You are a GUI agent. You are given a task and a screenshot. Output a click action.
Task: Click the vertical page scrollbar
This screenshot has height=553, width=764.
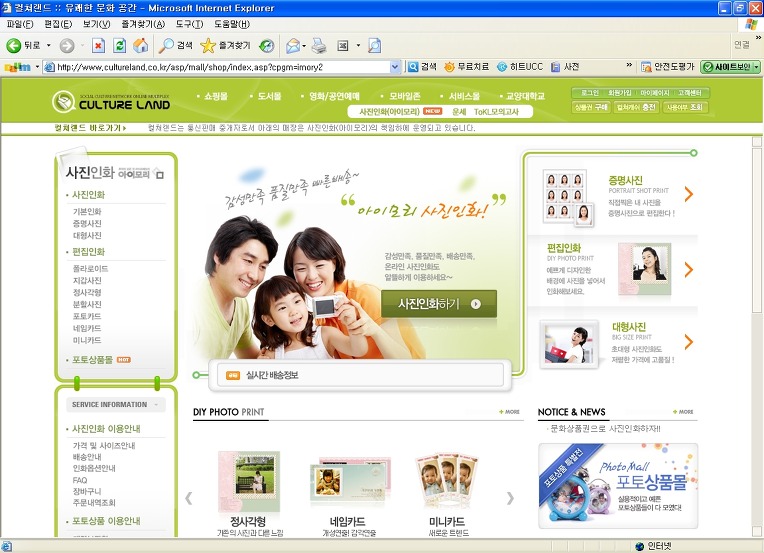coord(757,336)
